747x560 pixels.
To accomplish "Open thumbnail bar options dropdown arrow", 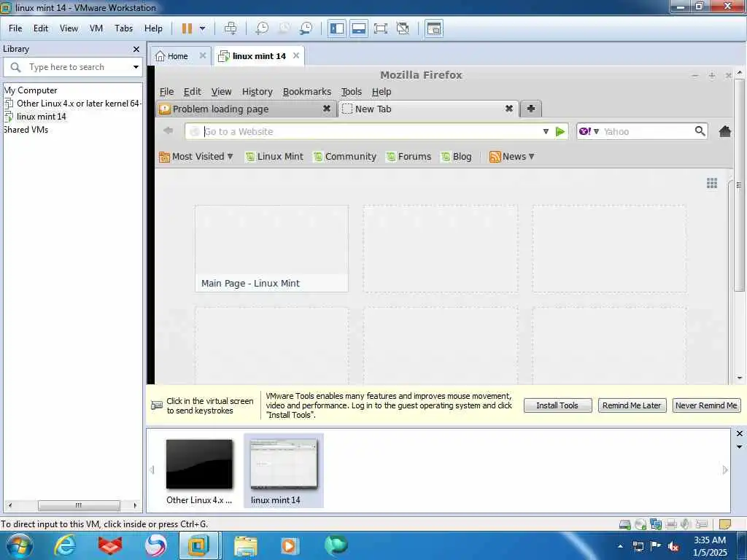I will click(740, 447).
